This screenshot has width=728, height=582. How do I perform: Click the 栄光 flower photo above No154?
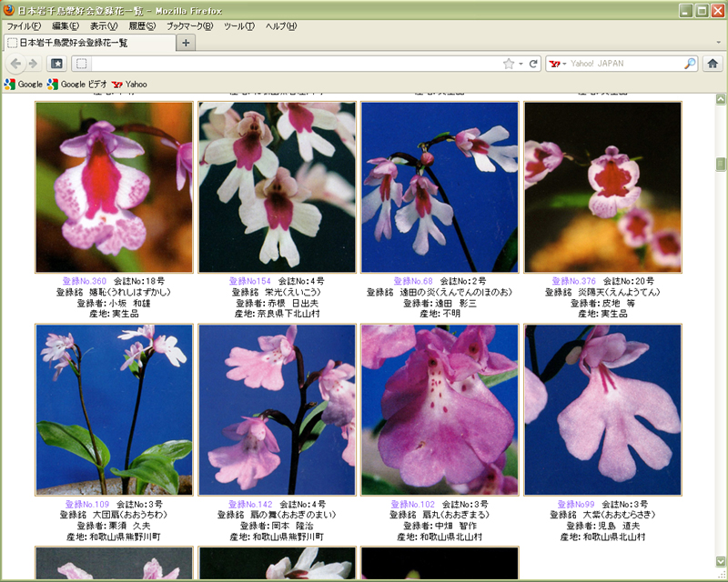point(278,187)
